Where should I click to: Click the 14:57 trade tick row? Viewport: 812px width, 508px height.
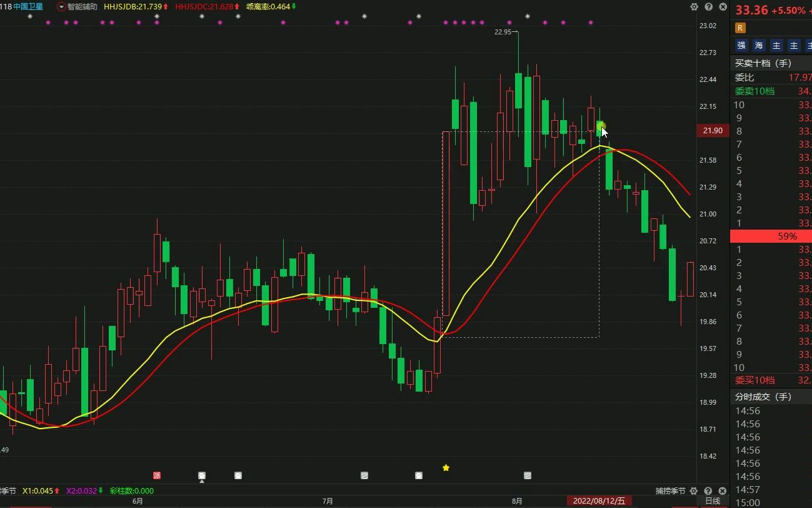click(771, 489)
